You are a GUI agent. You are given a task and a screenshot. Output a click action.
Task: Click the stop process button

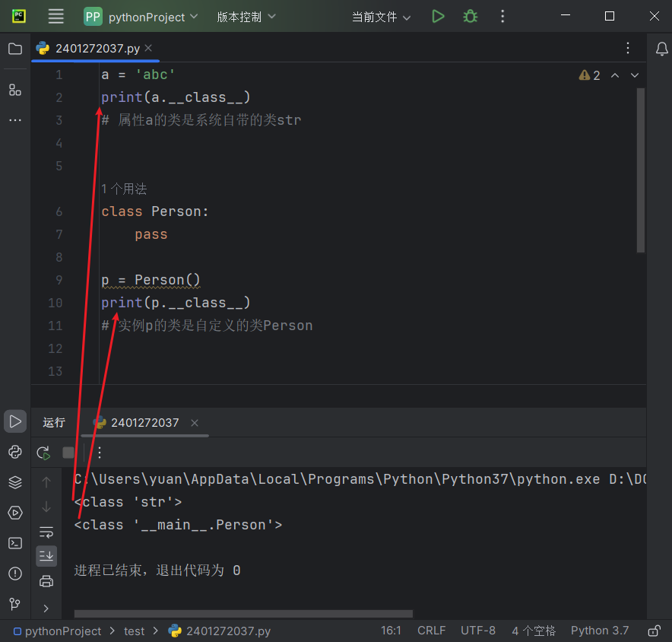[68, 453]
